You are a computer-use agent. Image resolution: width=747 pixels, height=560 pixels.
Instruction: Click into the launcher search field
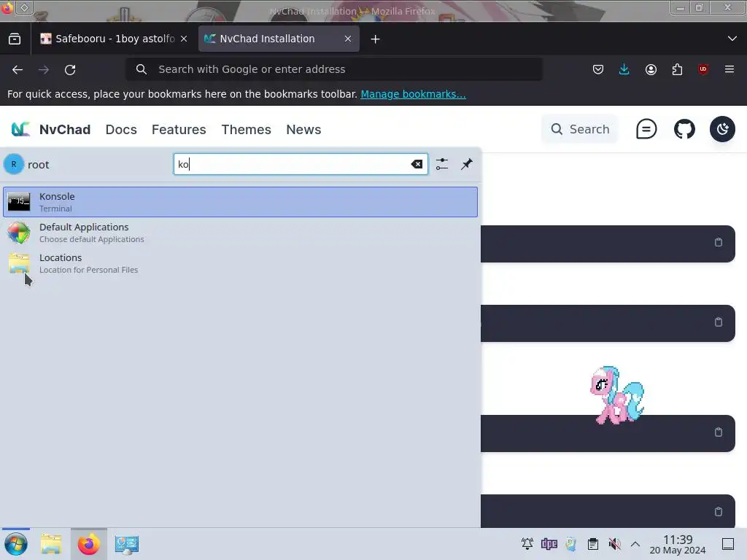(301, 164)
